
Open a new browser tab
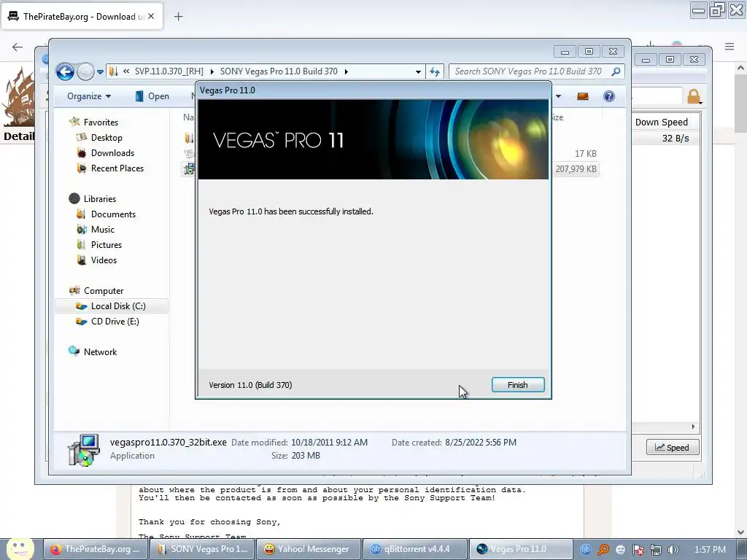pos(178,17)
